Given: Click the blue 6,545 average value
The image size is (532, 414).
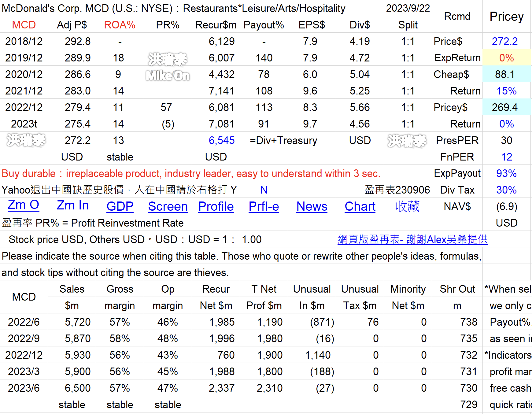Looking at the screenshot, I should click(222, 140).
